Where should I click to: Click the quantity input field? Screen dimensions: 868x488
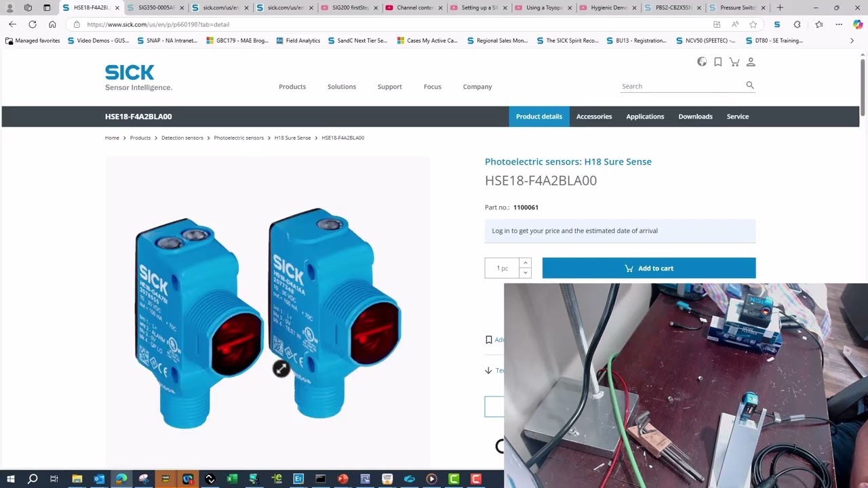tap(502, 268)
